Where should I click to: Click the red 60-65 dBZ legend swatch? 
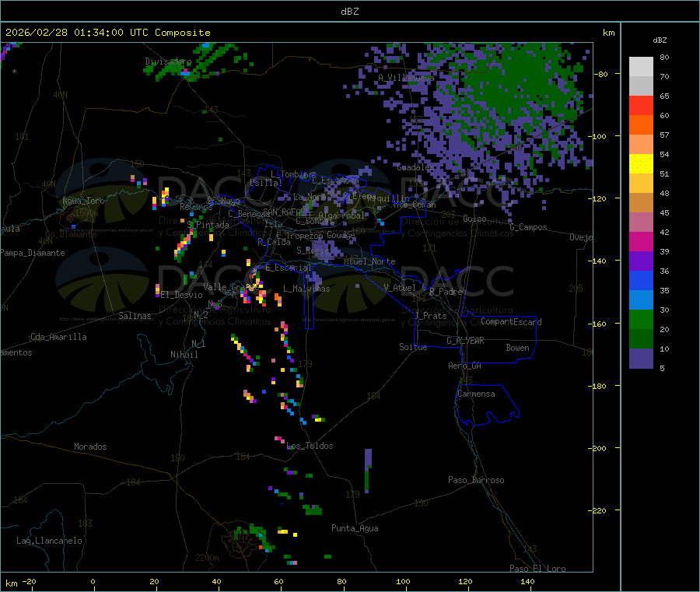point(641,105)
